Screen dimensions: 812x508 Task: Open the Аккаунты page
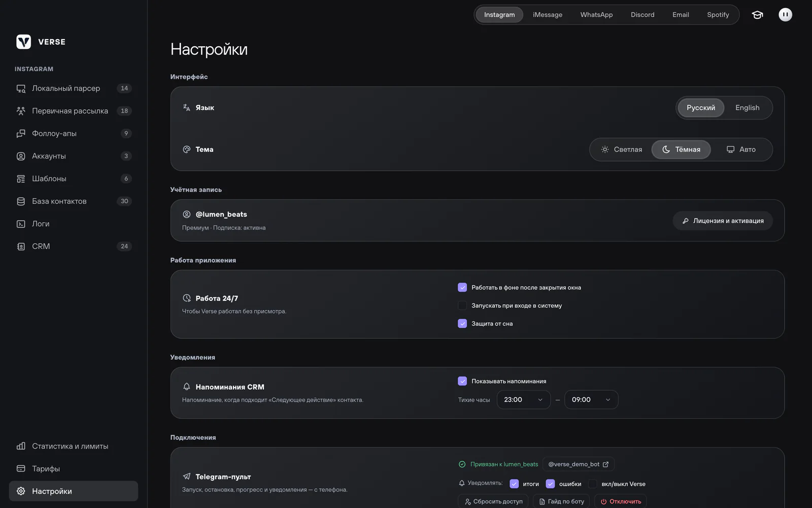click(74, 156)
